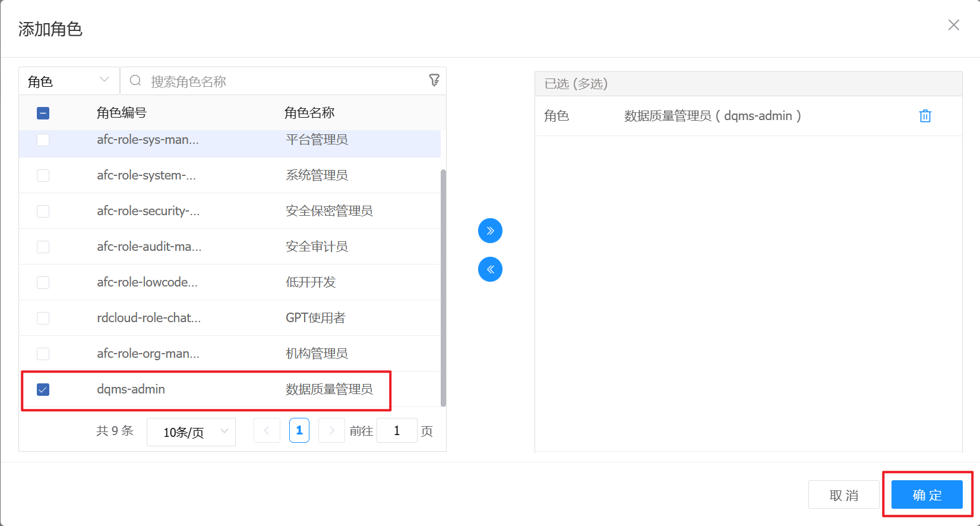Uncheck the dqms-admin role checkbox
This screenshot has height=526, width=980.
43,389
